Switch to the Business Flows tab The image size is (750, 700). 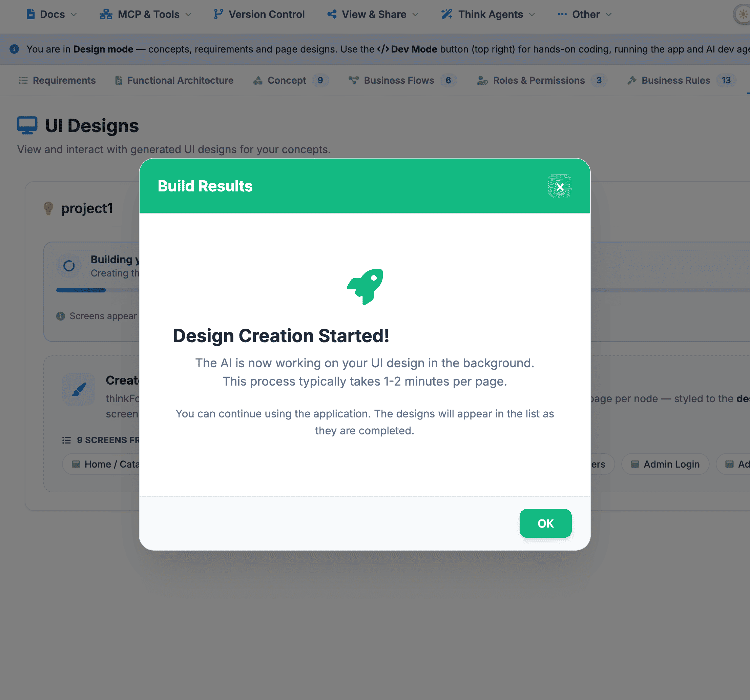click(x=402, y=80)
